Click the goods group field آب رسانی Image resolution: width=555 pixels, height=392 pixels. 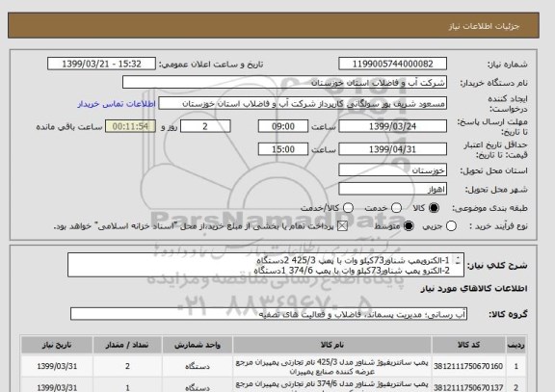(x=269, y=314)
